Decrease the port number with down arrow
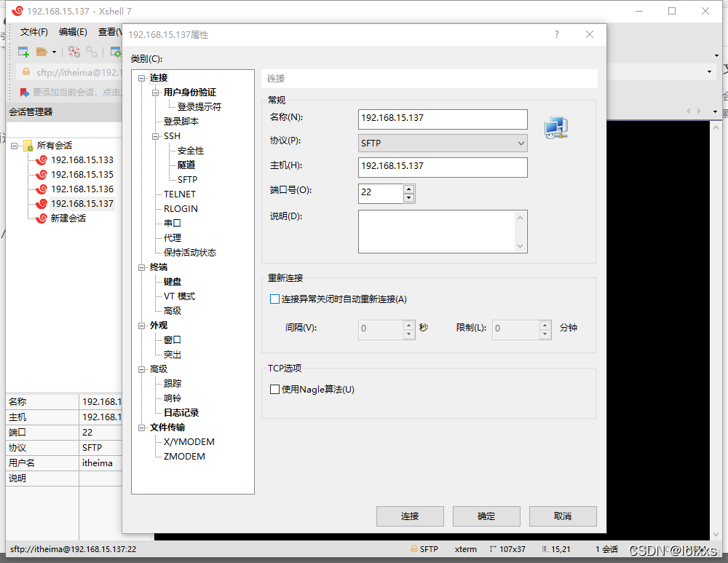The image size is (728, 563). pos(408,198)
